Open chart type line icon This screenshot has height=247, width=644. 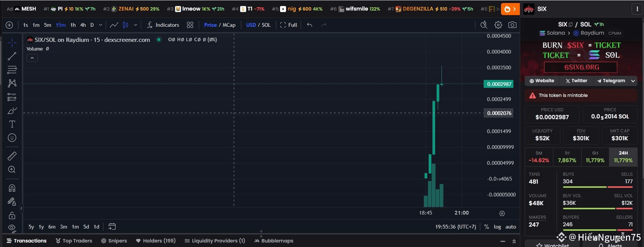pyautogui.click(x=114, y=25)
